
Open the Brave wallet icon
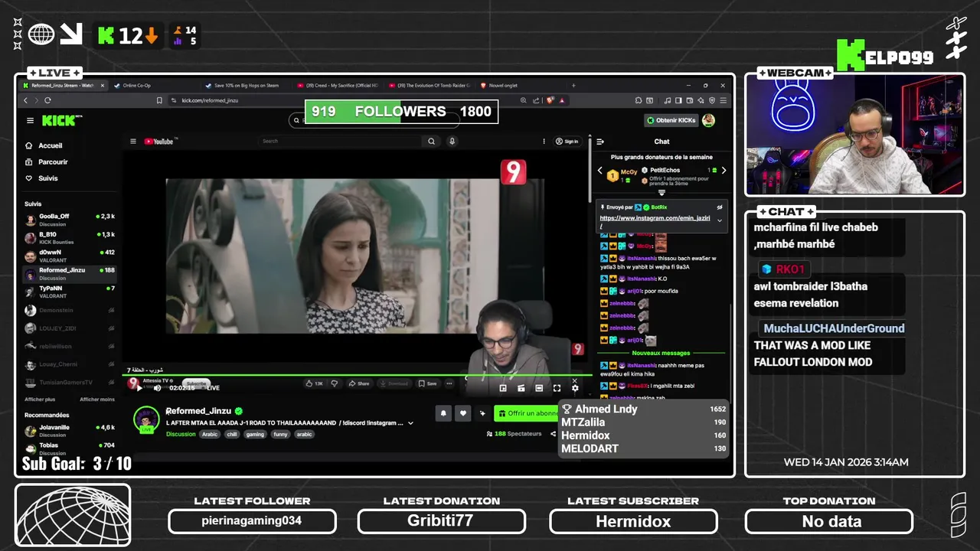[690, 100]
